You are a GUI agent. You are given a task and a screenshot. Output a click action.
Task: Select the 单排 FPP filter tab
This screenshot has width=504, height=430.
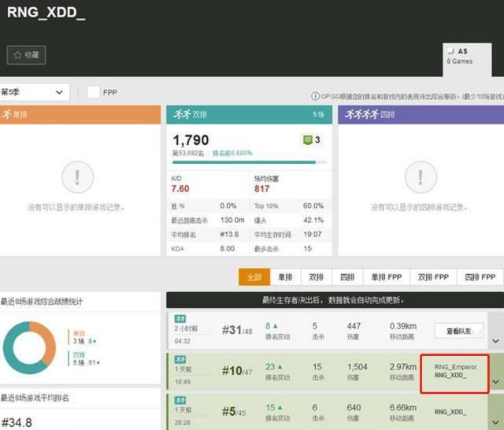387,277
